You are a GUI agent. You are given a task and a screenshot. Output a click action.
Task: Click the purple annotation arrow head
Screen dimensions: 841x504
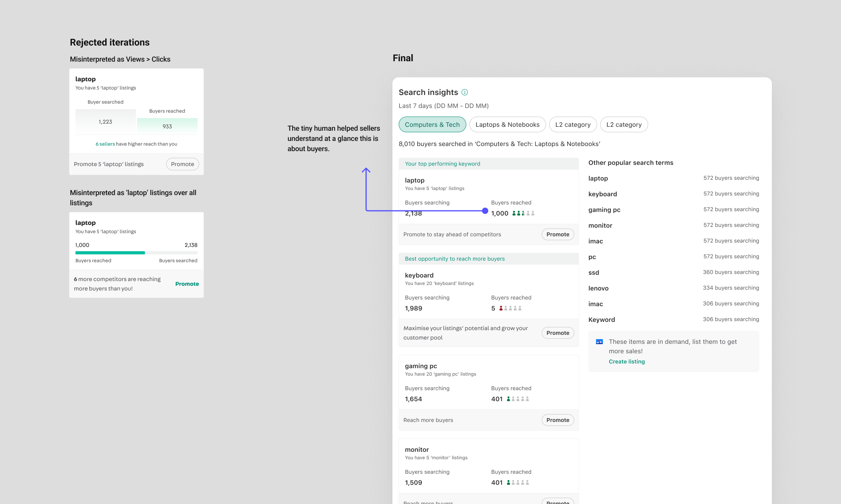[x=366, y=170]
